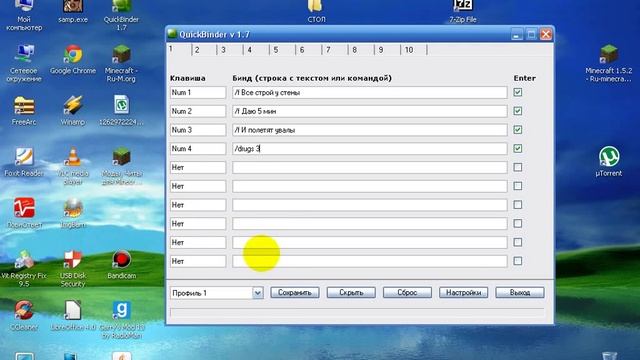Select the Foxit Reader desktop icon

[24, 162]
